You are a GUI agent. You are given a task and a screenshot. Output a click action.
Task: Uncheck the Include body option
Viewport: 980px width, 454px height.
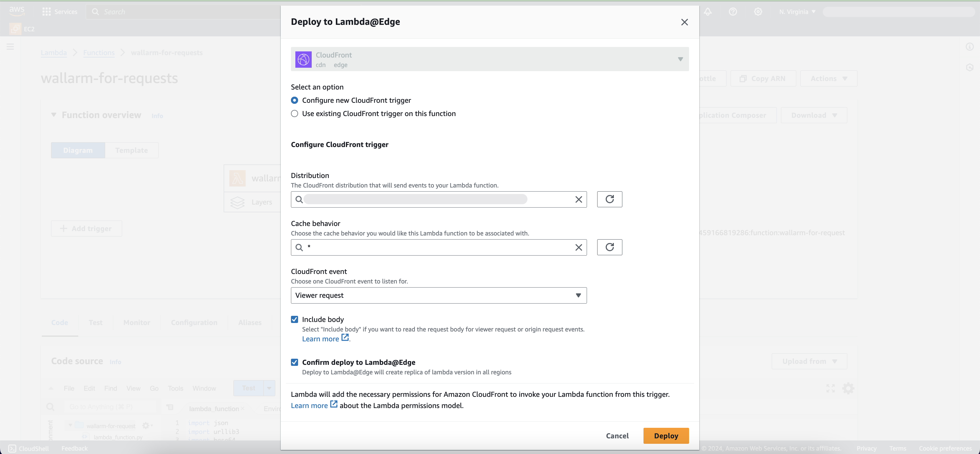[294, 319]
